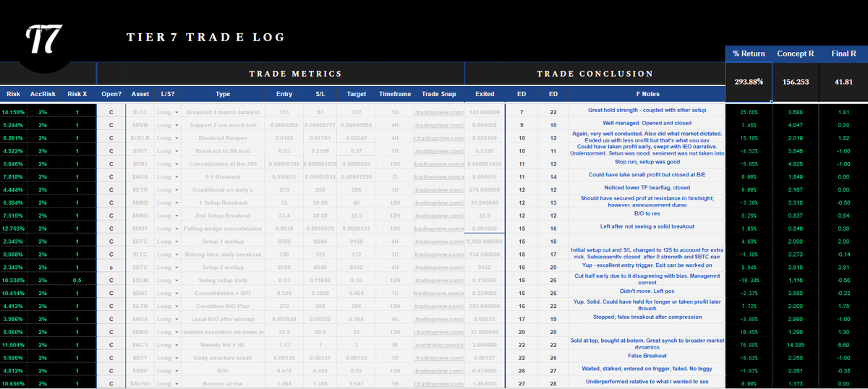Follow the tradingview link for $FET
The width and height of the screenshot is (868, 389).
tap(438, 151)
